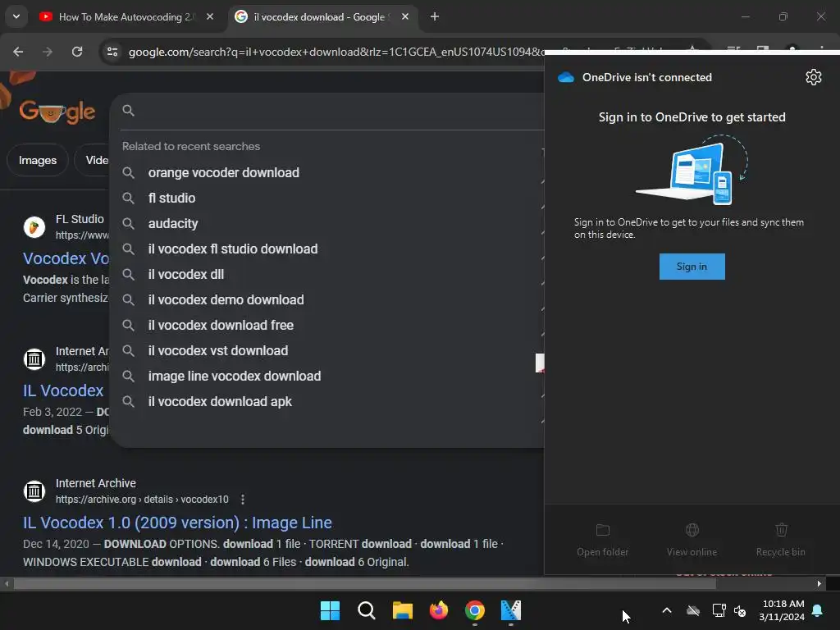Open IL Vocodex 1.0 (2009 version) link
Viewport: 840px width, 630px height.
pos(177,523)
